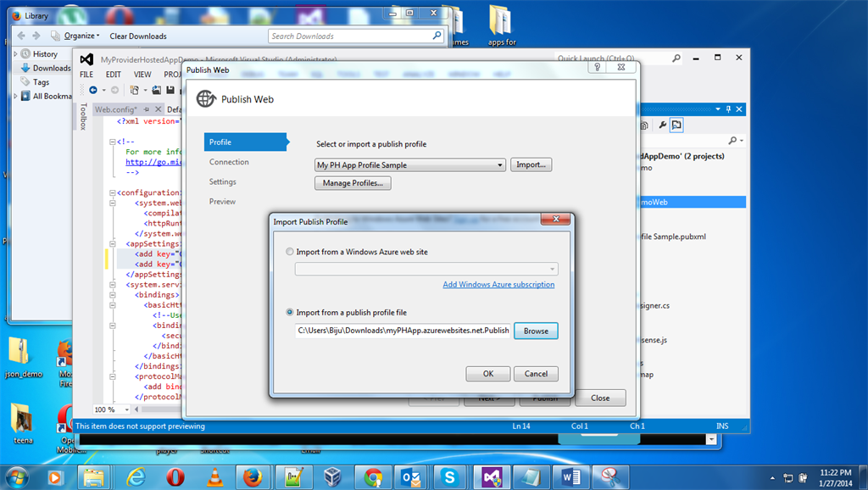Click the Browse button for profile file
868x490 pixels.
536,331
